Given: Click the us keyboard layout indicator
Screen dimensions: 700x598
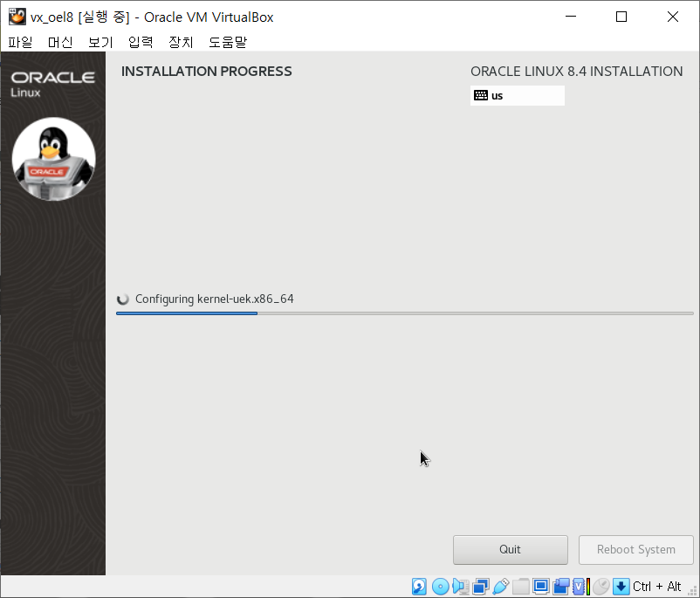Looking at the screenshot, I should pos(518,95).
